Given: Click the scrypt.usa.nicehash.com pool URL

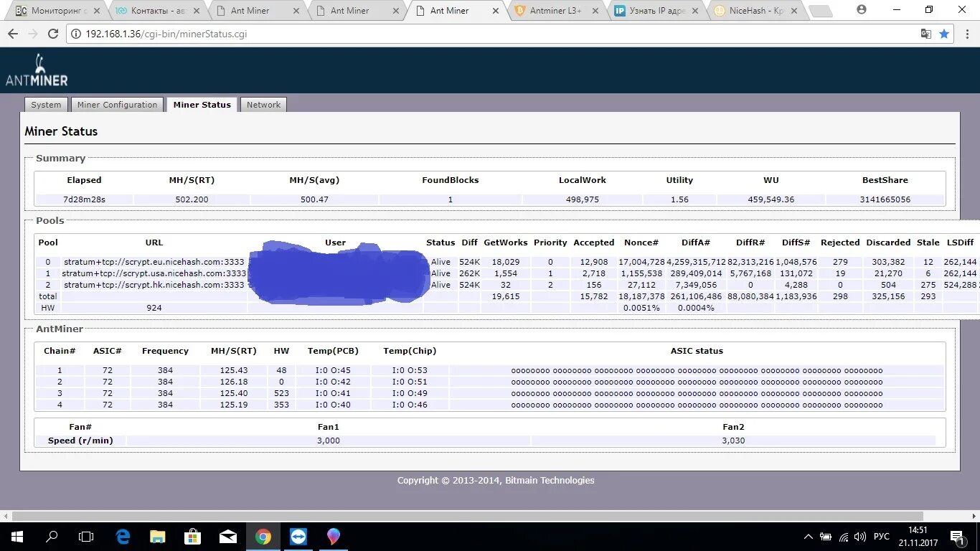Looking at the screenshot, I should (x=154, y=273).
